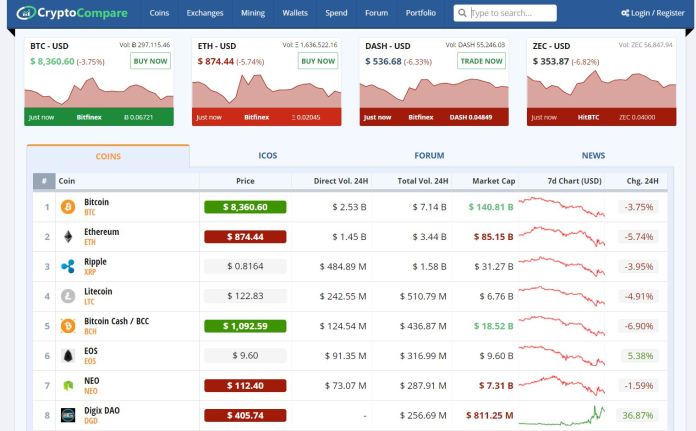Click NEO price $ 112.40

(x=245, y=386)
